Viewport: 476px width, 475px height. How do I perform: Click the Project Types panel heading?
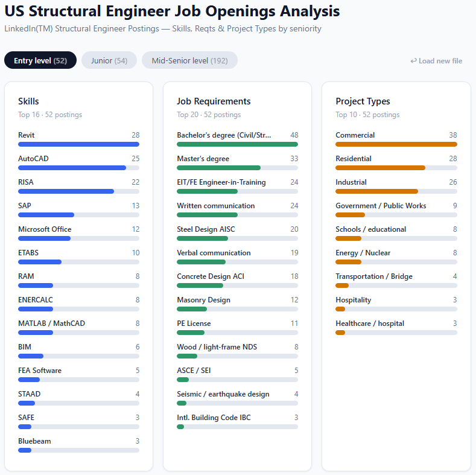click(x=363, y=101)
